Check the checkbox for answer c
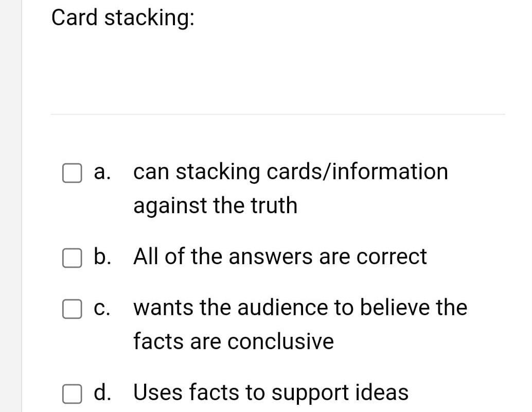The height and width of the screenshot is (412, 532). pos(72,309)
